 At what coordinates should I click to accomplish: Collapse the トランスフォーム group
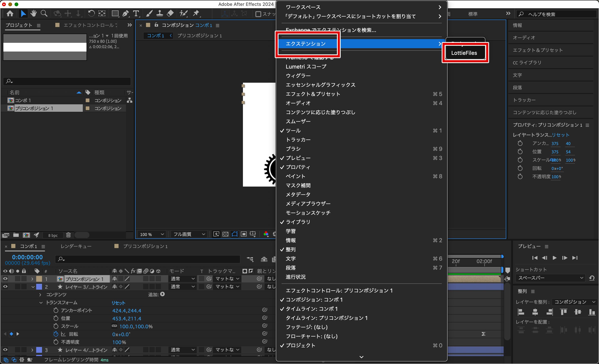coord(41,303)
